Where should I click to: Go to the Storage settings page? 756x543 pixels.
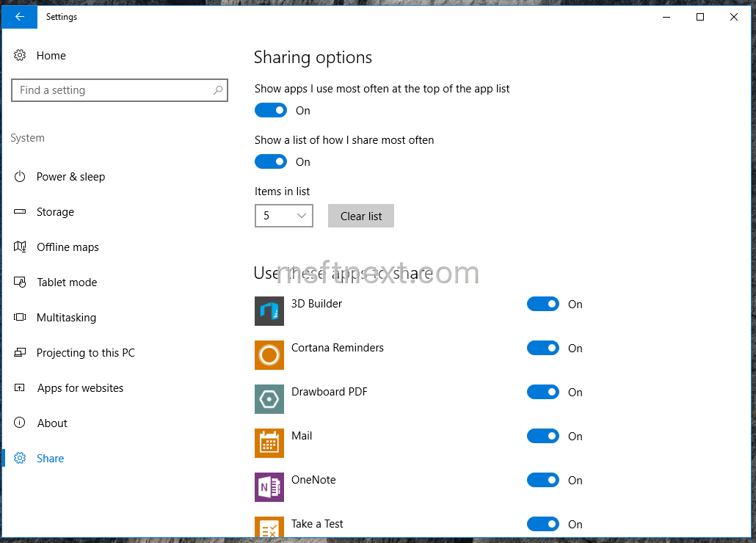pos(55,212)
